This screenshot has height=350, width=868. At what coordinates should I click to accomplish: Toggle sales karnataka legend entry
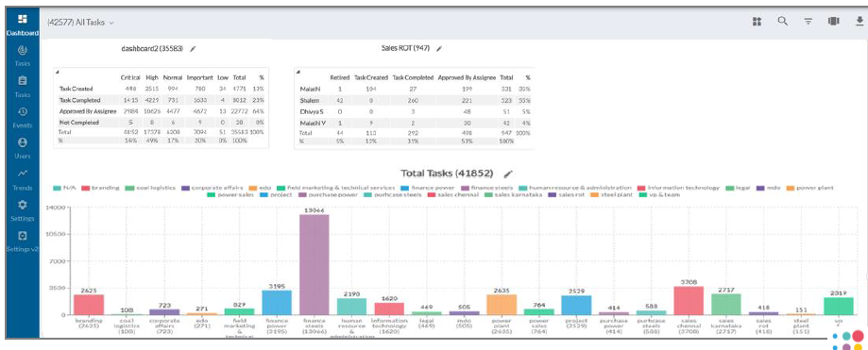(514, 194)
